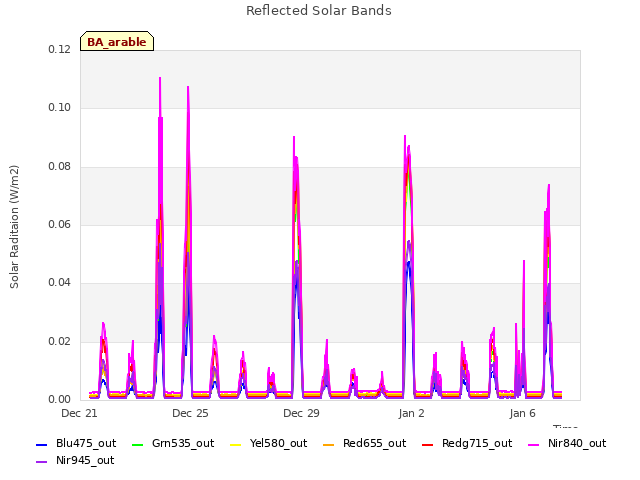Viewport: 640px width, 480px height.
Task: Click the 0.12 y-axis tick label
Action: point(60,49)
